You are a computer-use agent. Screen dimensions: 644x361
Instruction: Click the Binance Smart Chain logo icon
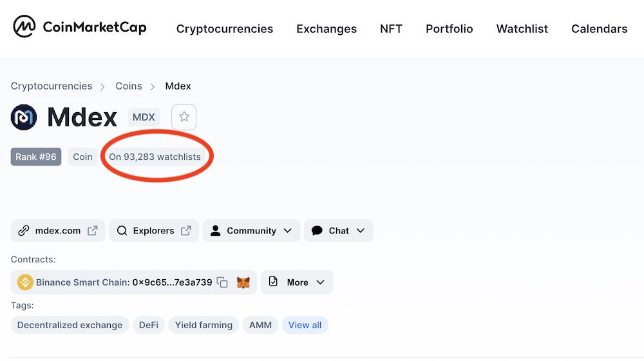(x=25, y=282)
